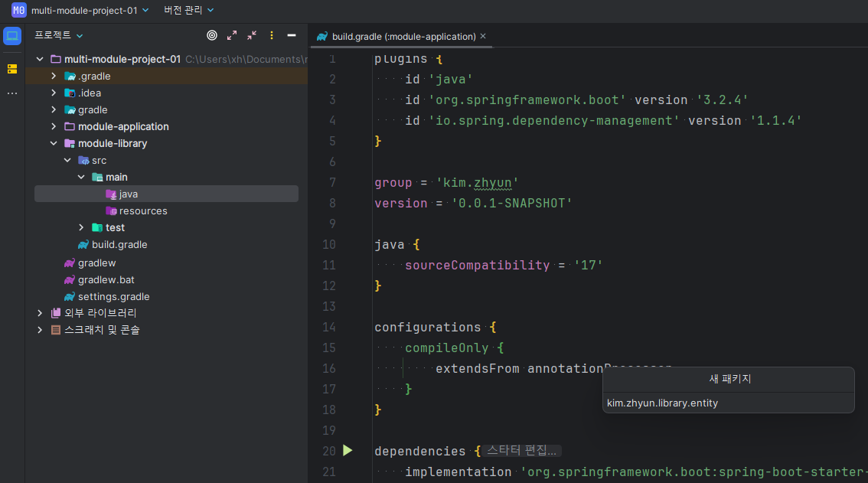Collapse the main folder

81,177
